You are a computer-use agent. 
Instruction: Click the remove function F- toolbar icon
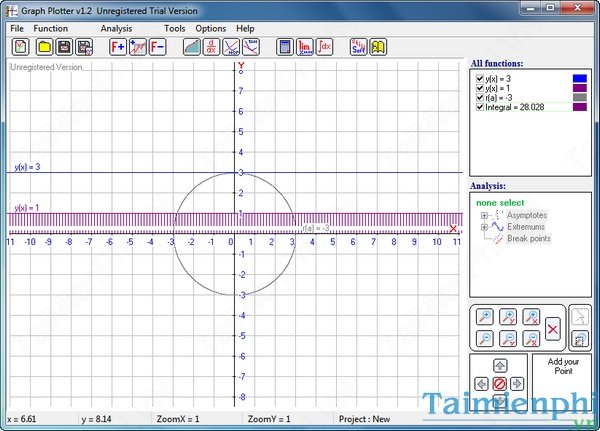tap(157, 46)
